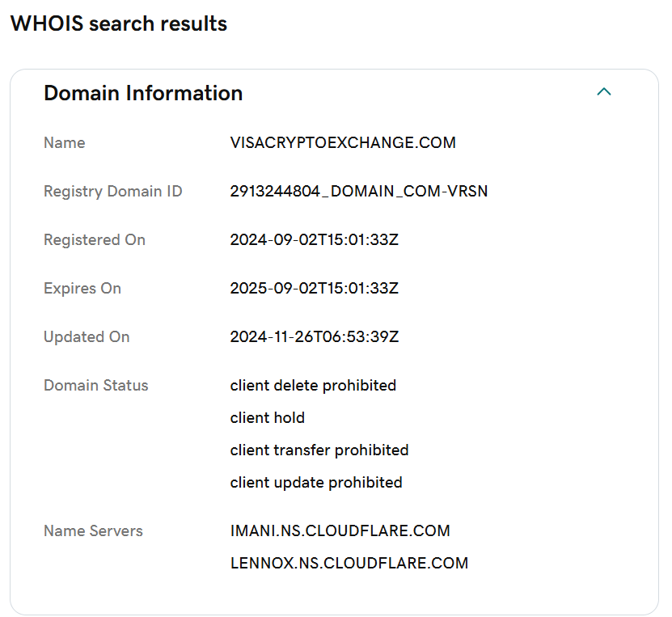The width and height of the screenshot is (672, 617).
Task: Click the Registry Domain ID label
Action: point(112,192)
